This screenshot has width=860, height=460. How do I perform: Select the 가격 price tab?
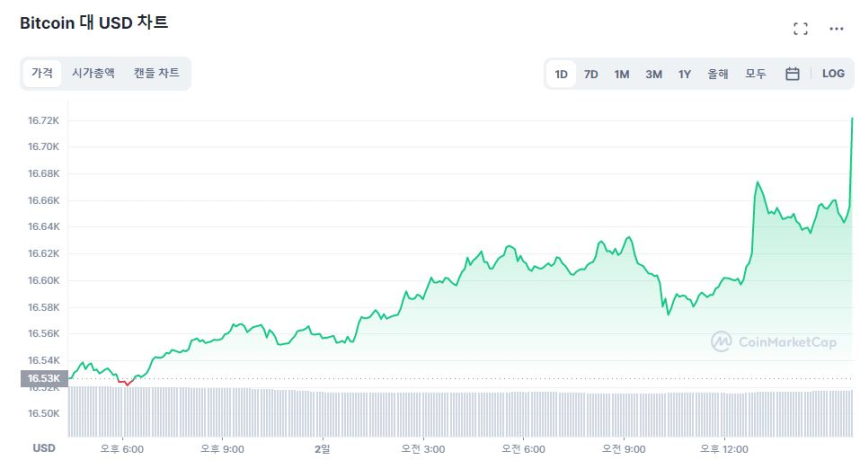click(42, 73)
